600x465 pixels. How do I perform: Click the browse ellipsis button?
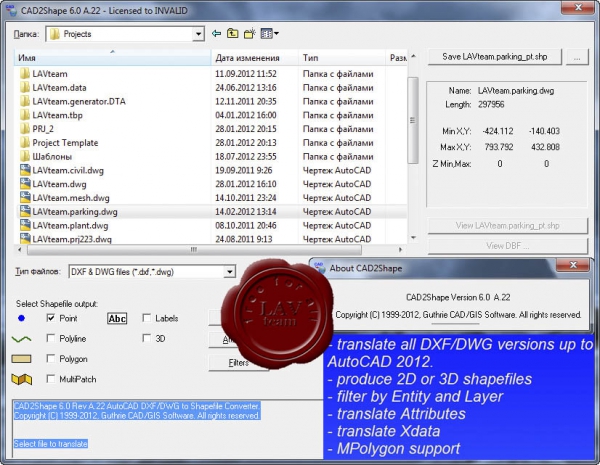[x=577, y=57]
